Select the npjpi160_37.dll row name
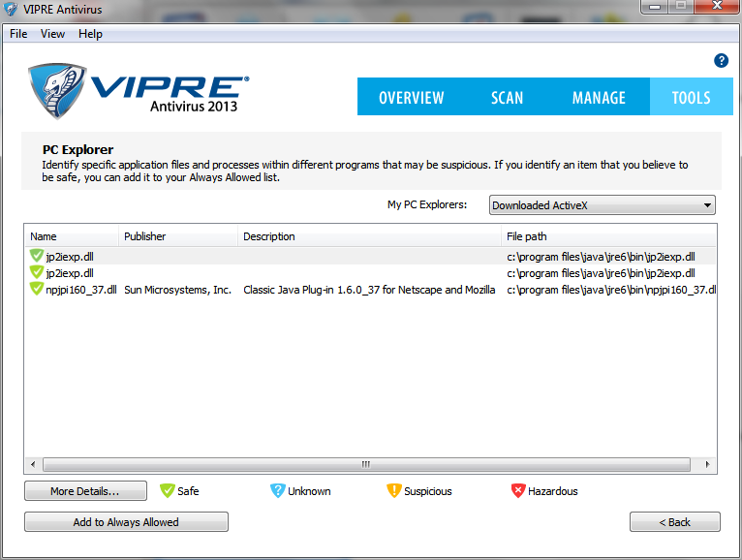Viewport: 742px width, 560px height. [81, 290]
